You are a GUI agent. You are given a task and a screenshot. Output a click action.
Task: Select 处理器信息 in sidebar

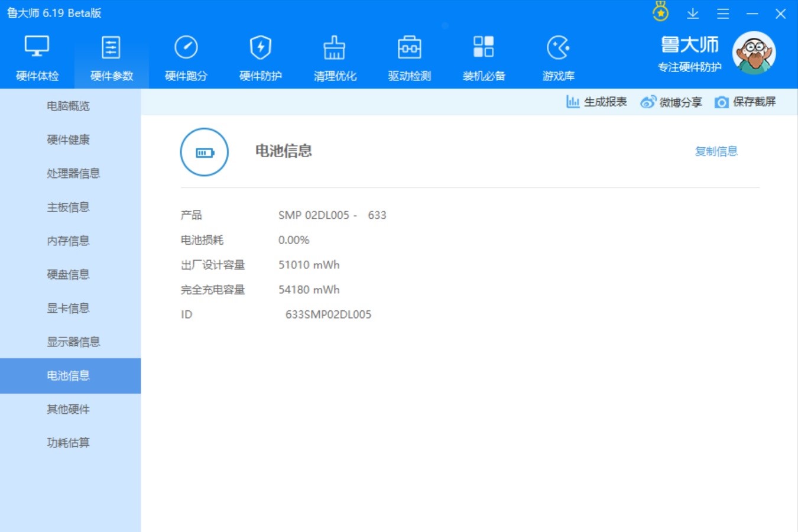click(70, 173)
